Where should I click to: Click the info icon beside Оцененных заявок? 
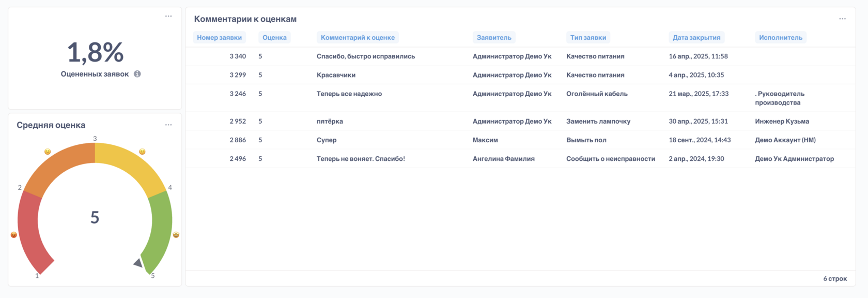(137, 74)
